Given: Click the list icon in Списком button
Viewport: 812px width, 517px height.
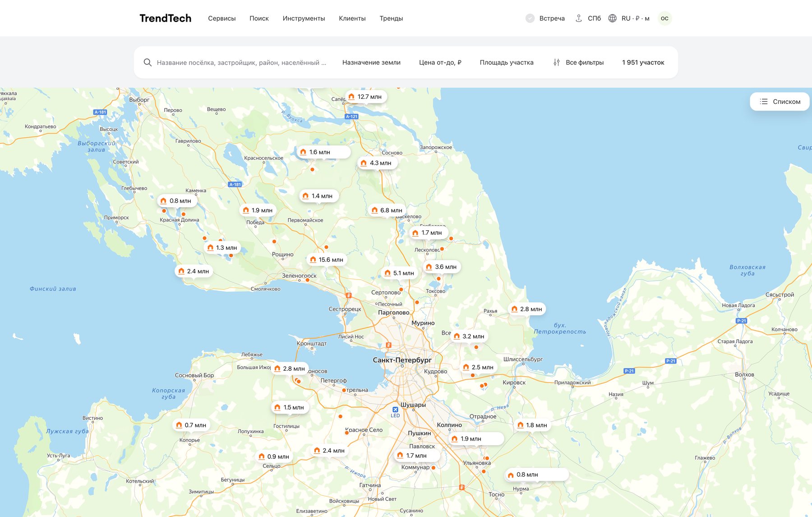Looking at the screenshot, I should click(x=764, y=102).
